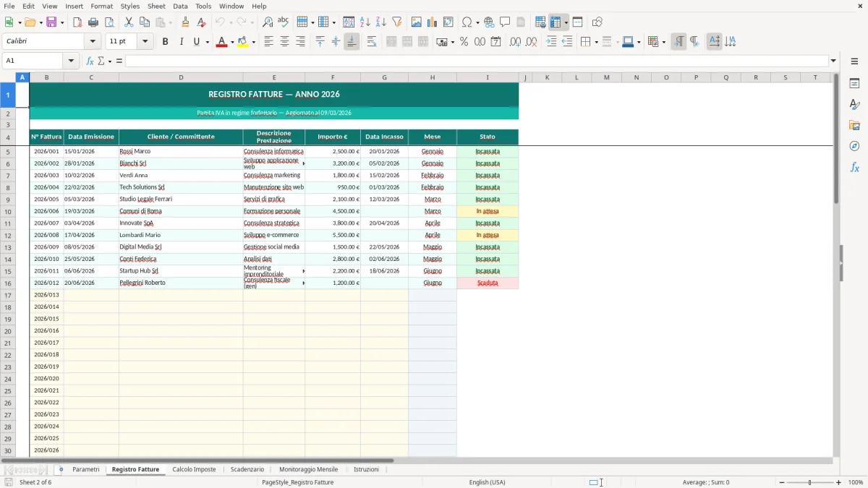Click the Sort Descending icon

click(x=381, y=22)
